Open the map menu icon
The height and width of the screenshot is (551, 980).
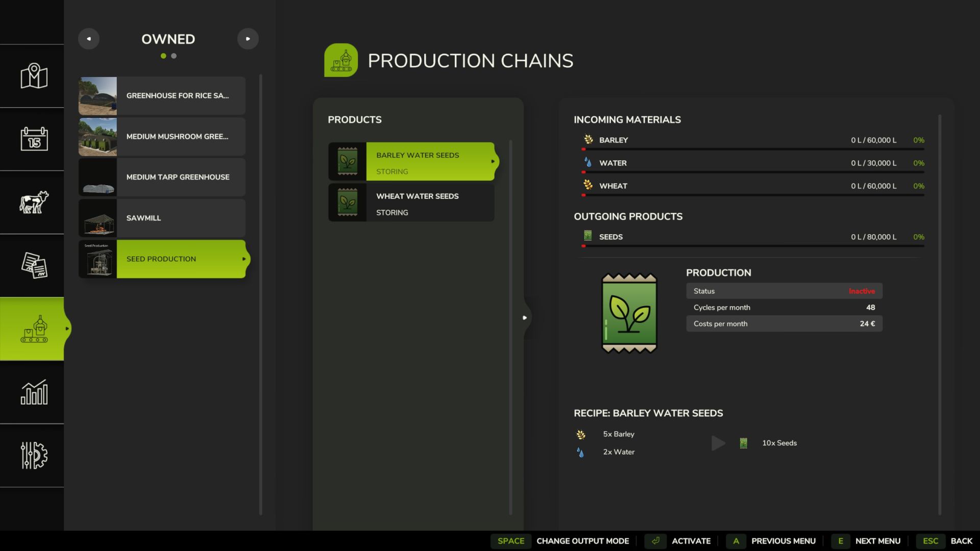34,76
